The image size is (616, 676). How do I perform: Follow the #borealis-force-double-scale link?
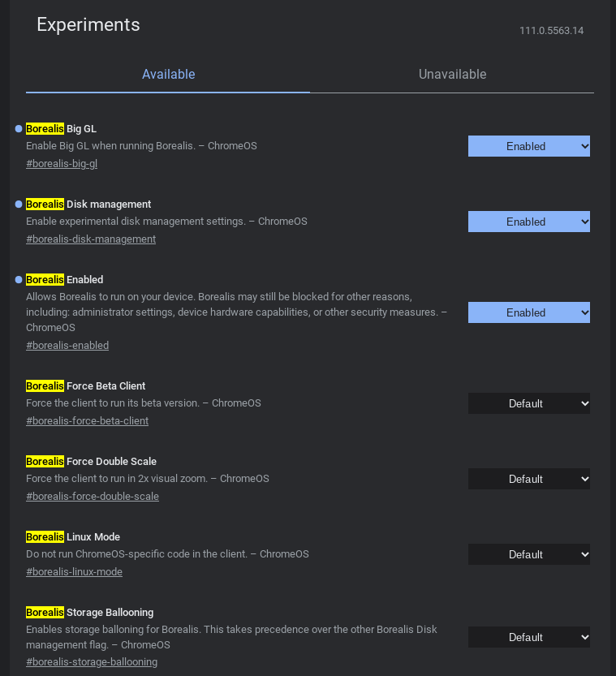tap(93, 497)
